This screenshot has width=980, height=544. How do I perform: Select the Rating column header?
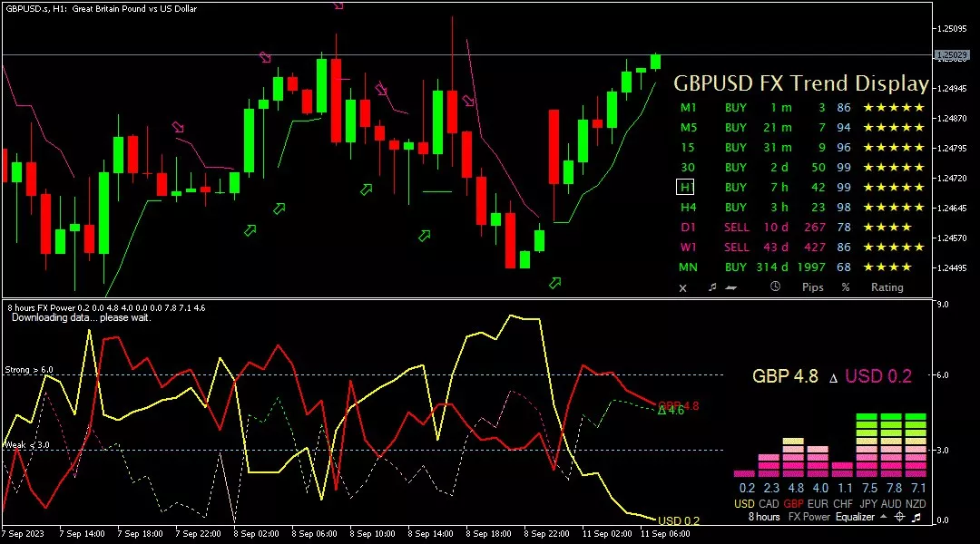(x=887, y=287)
